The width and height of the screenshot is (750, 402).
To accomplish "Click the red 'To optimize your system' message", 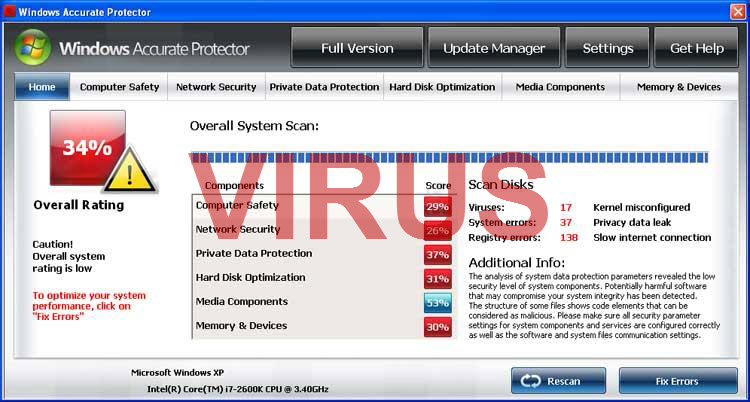I will pyautogui.click(x=89, y=306).
